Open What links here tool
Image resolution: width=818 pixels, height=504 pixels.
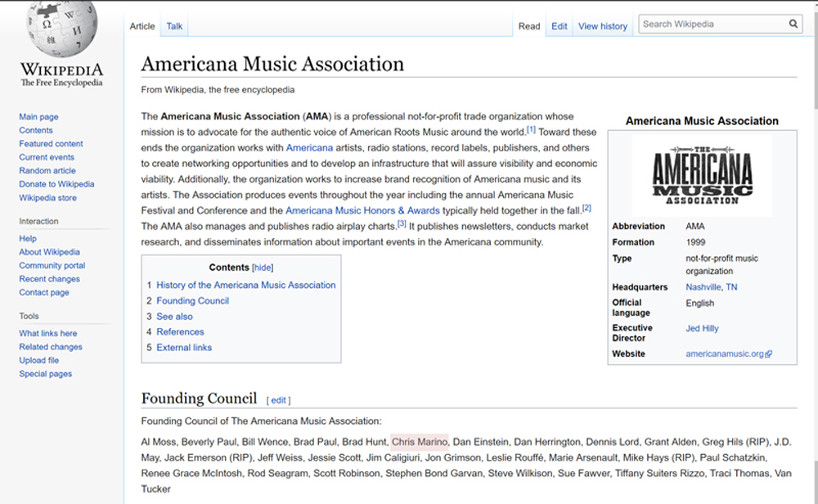(48, 333)
